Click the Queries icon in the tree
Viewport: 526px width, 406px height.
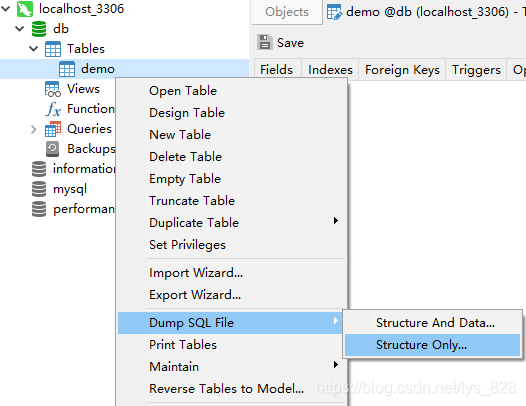53,129
